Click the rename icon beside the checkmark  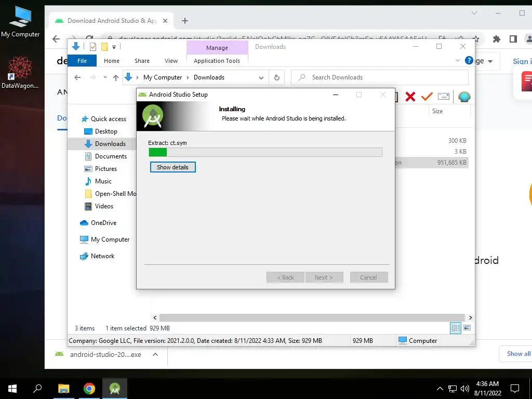(x=444, y=97)
